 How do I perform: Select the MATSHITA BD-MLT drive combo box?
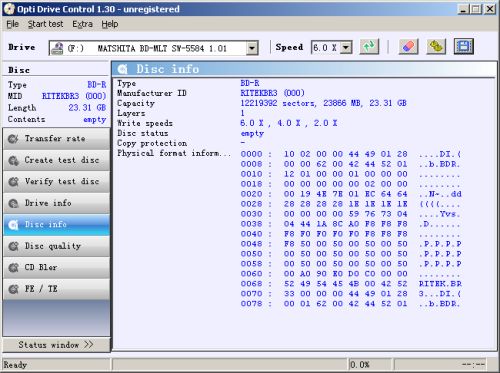153,48
